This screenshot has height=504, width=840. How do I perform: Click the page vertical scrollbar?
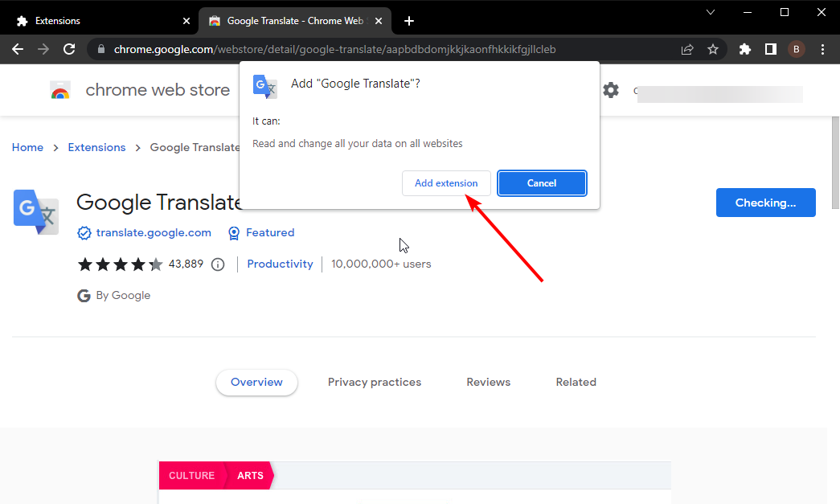click(x=835, y=163)
